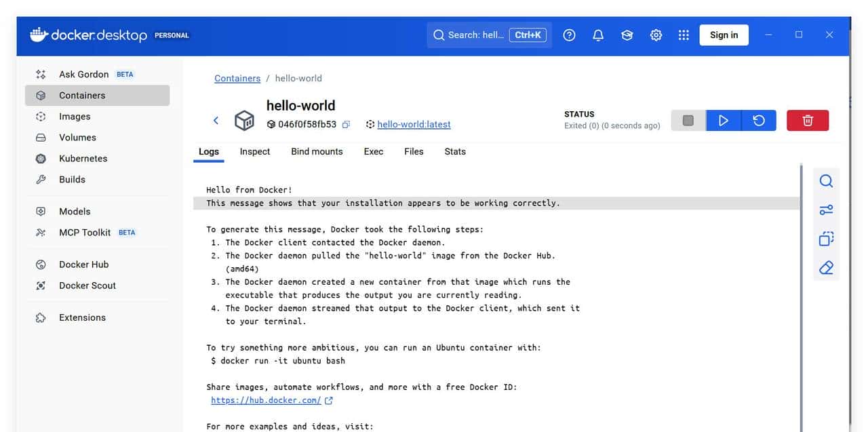Copy the container ID 046f0f58fb53
The image size is (868, 432).
click(x=346, y=125)
